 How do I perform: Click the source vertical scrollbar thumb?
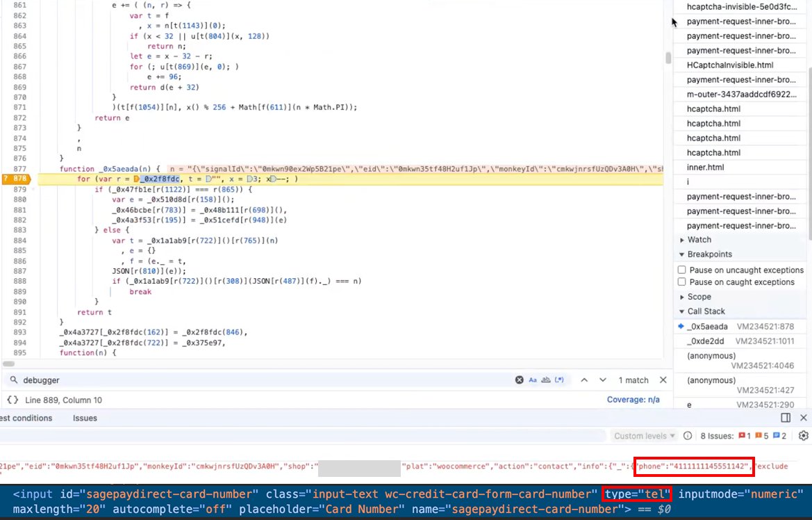pyautogui.click(x=668, y=58)
